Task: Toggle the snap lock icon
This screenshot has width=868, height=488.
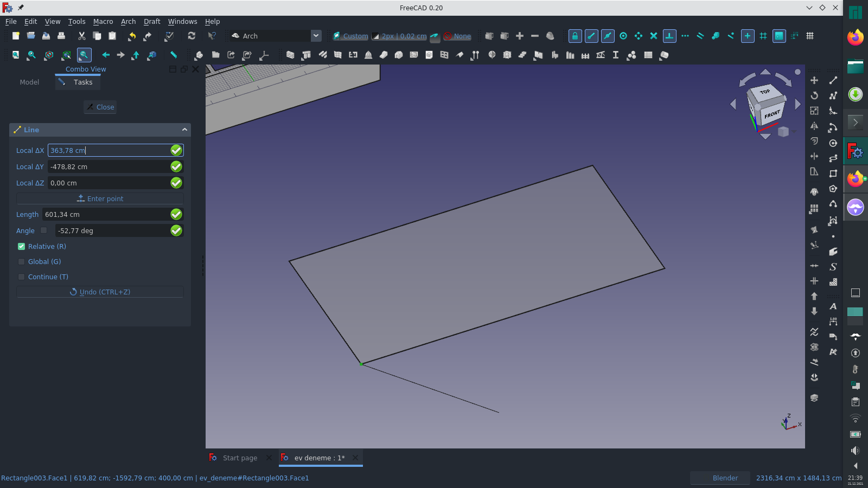Action: [575, 36]
